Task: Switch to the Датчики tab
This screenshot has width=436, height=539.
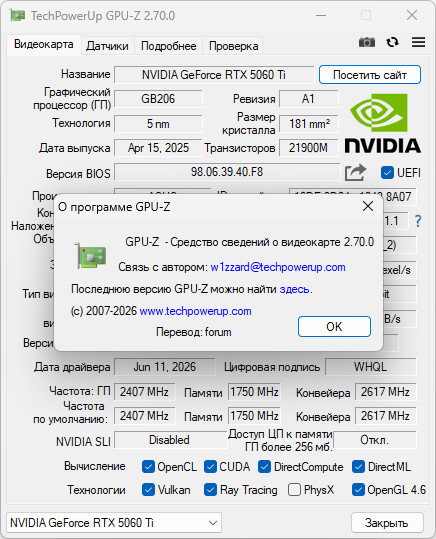Action: click(x=107, y=46)
